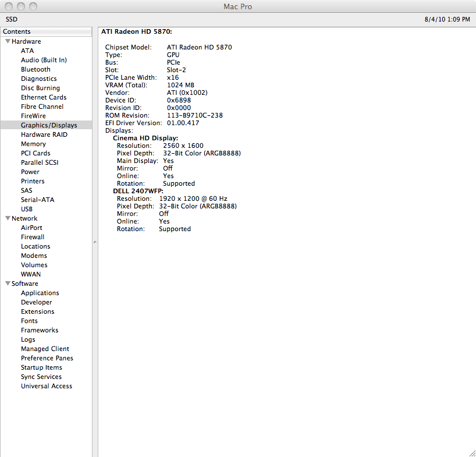Click ROM Revision value 113-B9710C-238
Screen dimensions: 476x457
pos(195,115)
